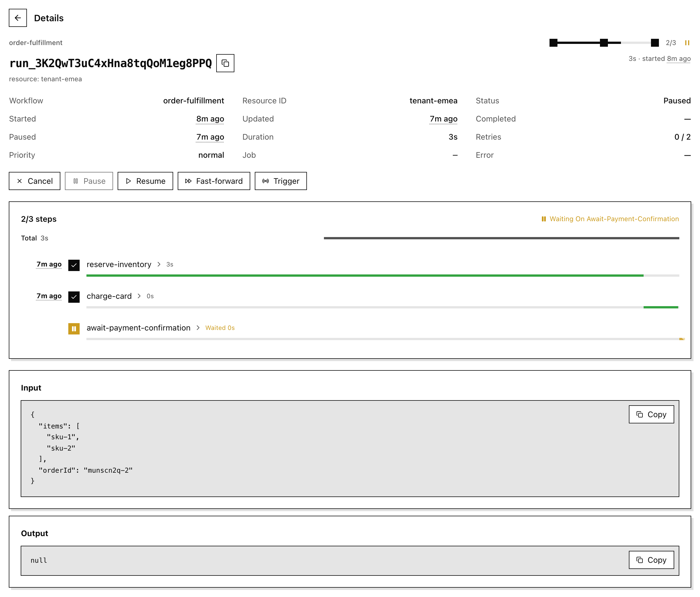
Task: Click the Updated '7m ago' timestamp
Action: pyautogui.click(x=444, y=119)
